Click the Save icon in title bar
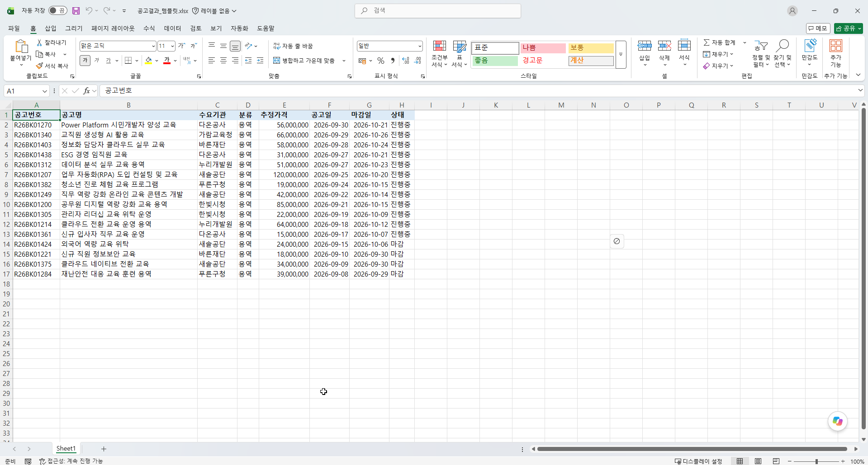The width and height of the screenshot is (868, 465). coord(76,10)
